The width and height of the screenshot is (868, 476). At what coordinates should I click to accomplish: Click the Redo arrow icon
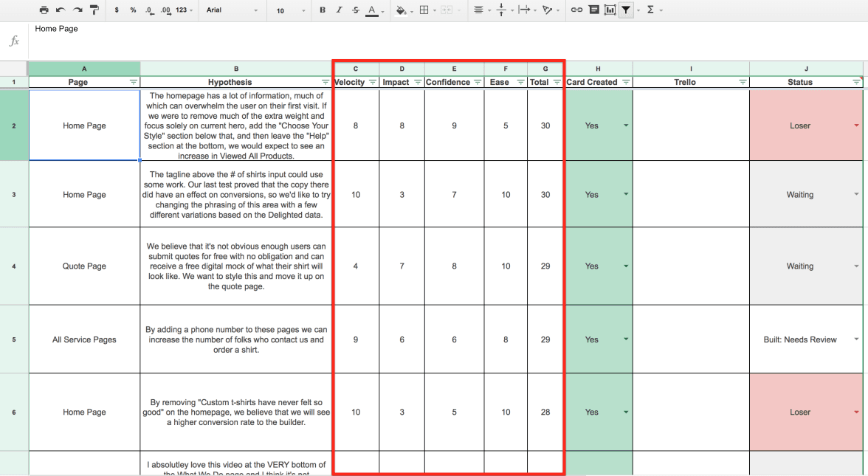[x=77, y=10]
